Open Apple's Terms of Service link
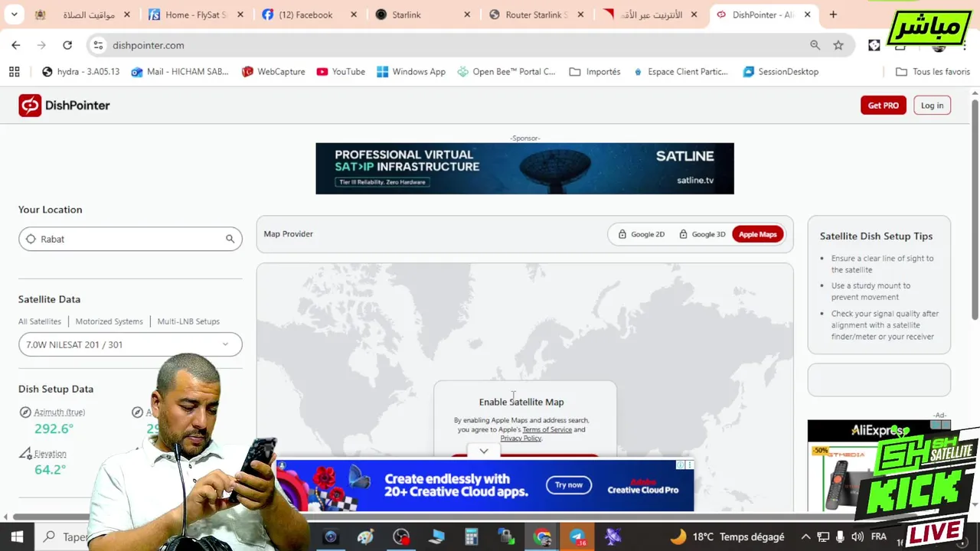Viewport: 980px width, 551px height. pos(547,429)
